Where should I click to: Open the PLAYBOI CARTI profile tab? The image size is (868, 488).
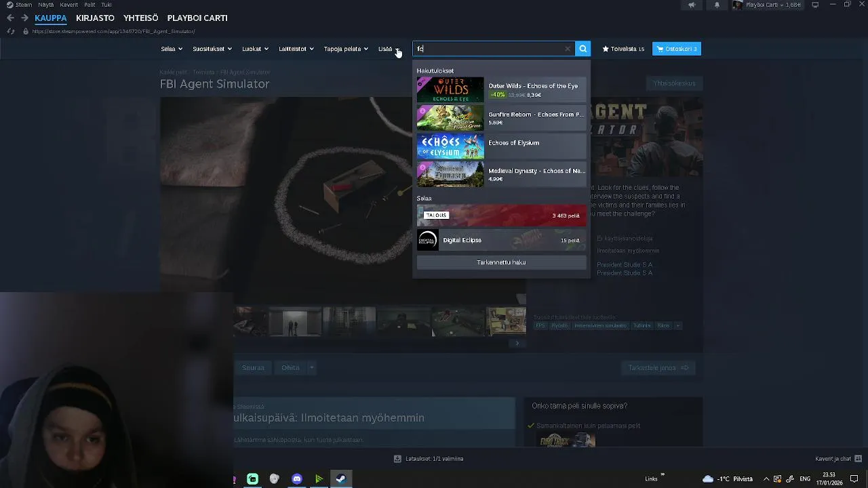click(x=197, y=18)
